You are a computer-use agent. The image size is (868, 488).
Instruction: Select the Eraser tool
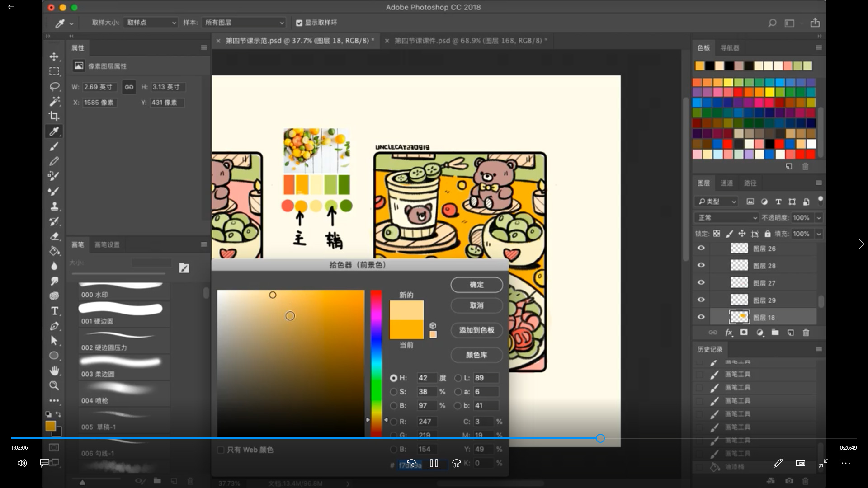coord(54,236)
